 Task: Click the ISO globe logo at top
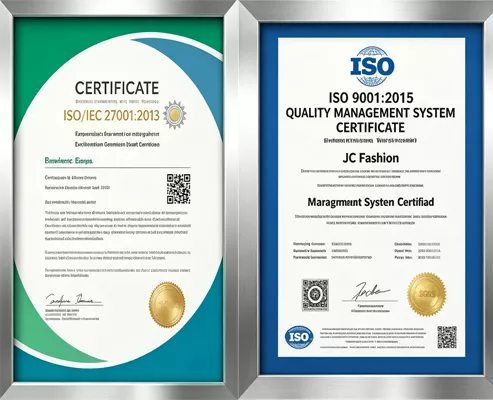(x=372, y=66)
